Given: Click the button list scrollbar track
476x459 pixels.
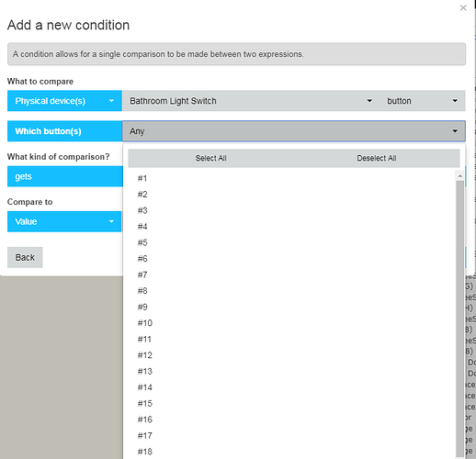Looking at the screenshot, I should (x=459, y=319).
